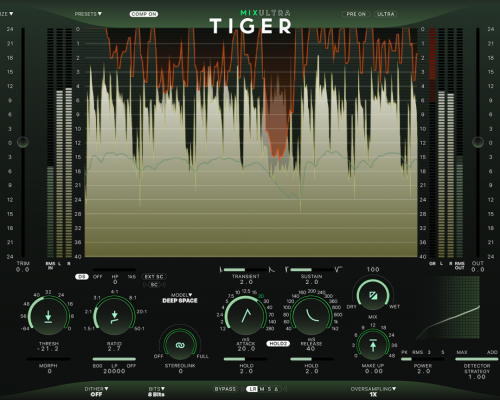Enable the EXT SC external sidechain
This screenshot has height=400, width=500.
(154, 277)
